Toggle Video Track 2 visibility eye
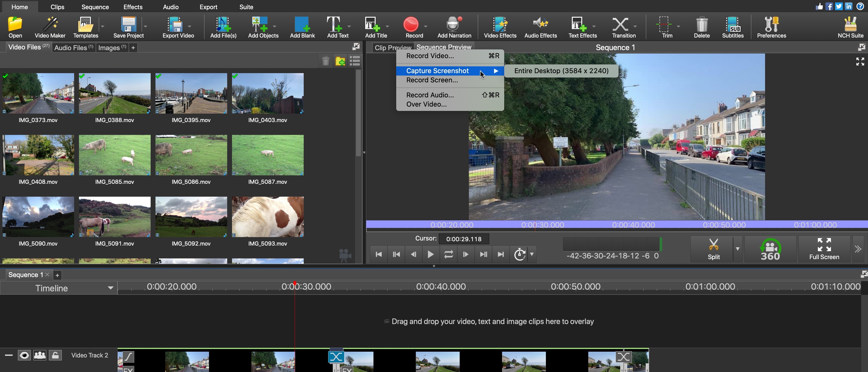The image size is (868, 372). click(x=24, y=355)
